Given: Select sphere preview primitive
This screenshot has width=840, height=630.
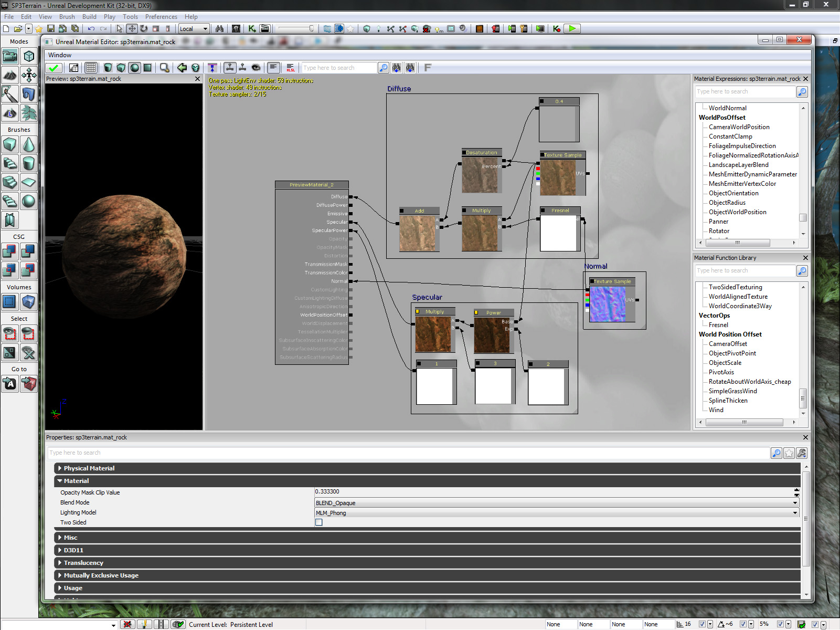Looking at the screenshot, I should point(135,68).
